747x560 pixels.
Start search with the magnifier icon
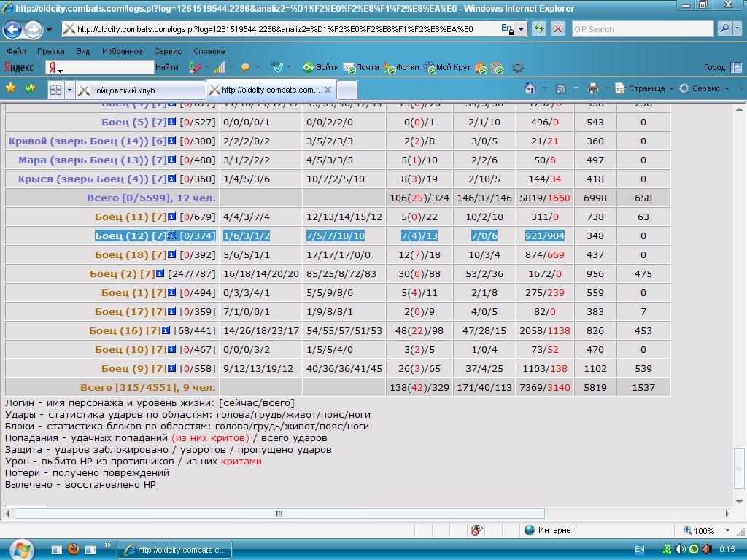point(724,29)
